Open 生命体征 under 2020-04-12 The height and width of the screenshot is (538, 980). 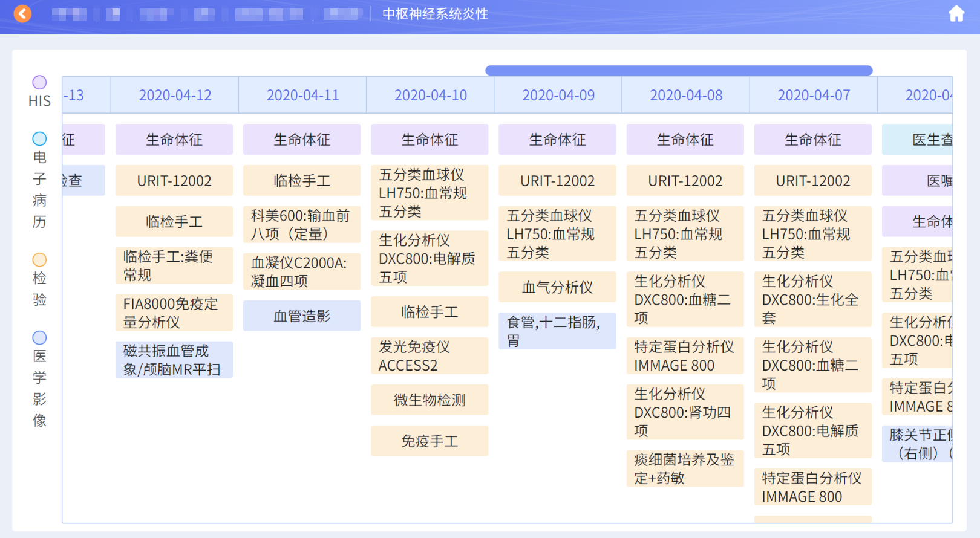pyautogui.click(x=174, y=140)
